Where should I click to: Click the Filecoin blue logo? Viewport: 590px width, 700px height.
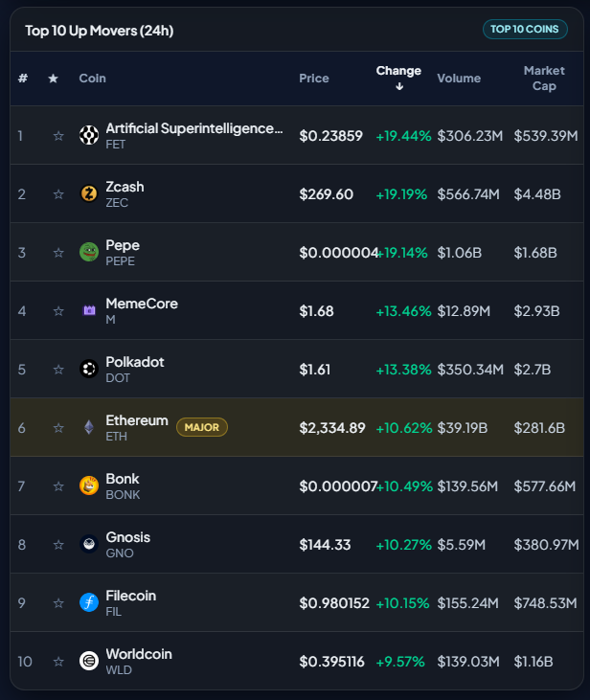click(x=89, y=602)
